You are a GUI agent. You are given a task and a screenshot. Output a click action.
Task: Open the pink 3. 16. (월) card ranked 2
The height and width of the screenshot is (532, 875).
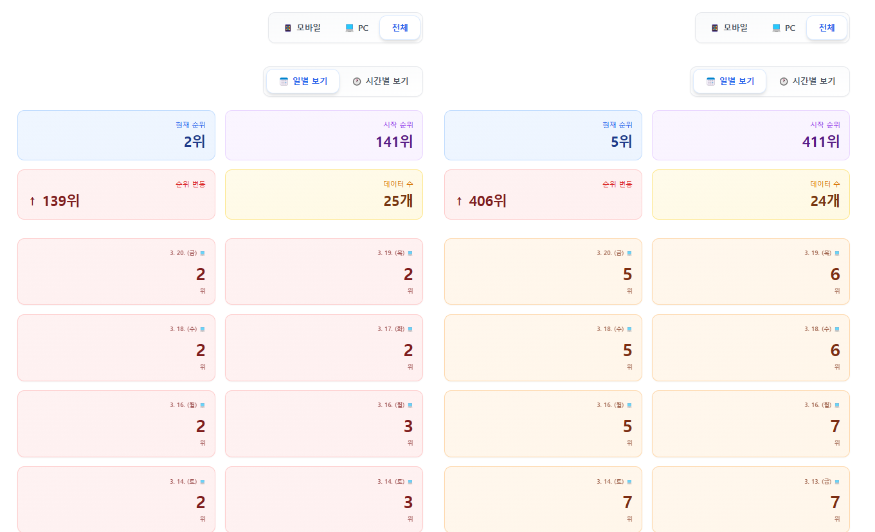[116, 424]
